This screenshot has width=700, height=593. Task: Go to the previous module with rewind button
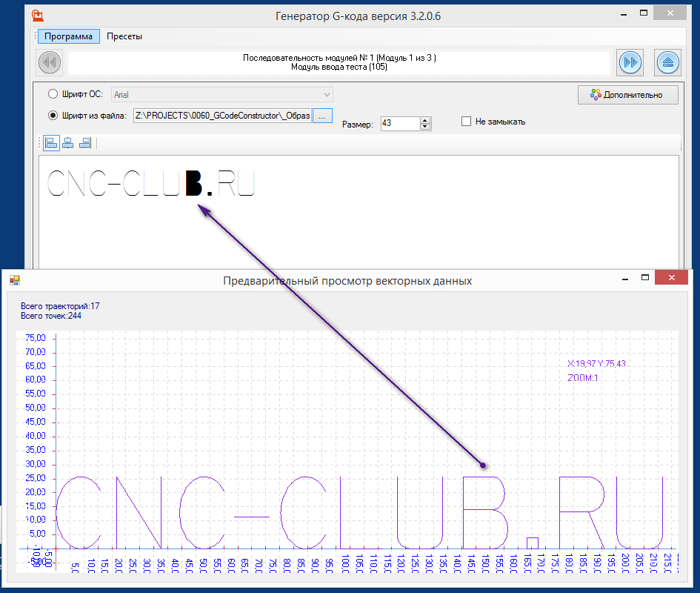(50, 62)
